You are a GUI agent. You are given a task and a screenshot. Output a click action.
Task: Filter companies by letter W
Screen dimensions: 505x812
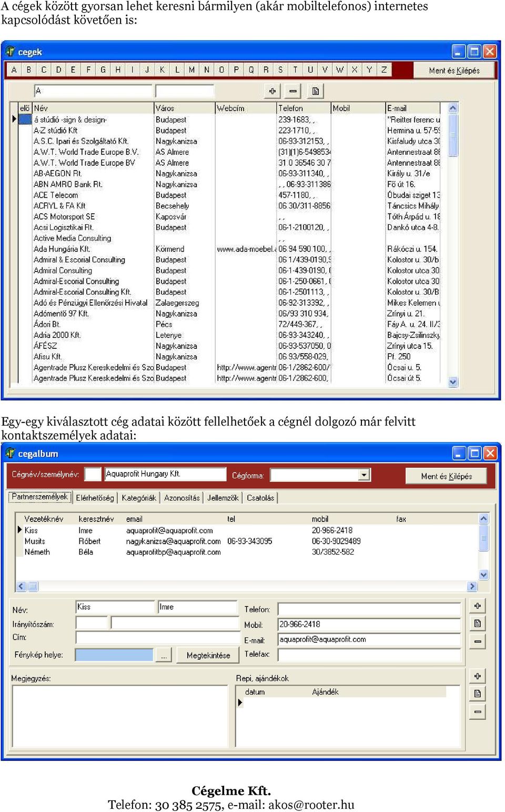tap(340, 69)
